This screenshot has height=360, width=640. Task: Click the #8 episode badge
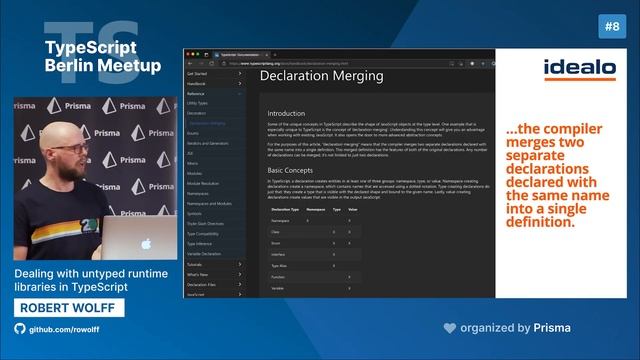pyautogui.click(x=612, y=27)
